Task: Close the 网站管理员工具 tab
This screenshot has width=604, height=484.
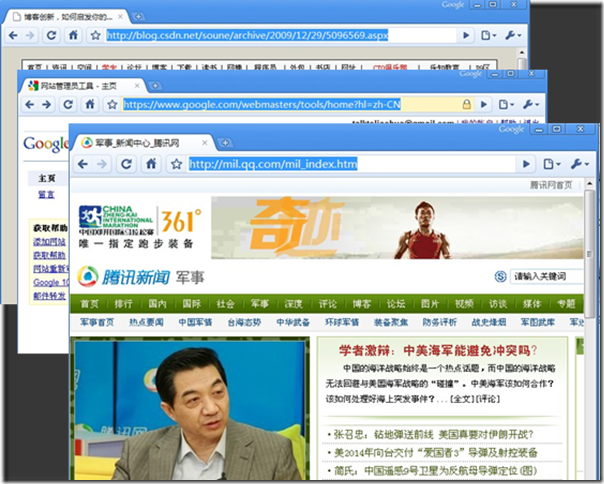Action: pos(137,86)
